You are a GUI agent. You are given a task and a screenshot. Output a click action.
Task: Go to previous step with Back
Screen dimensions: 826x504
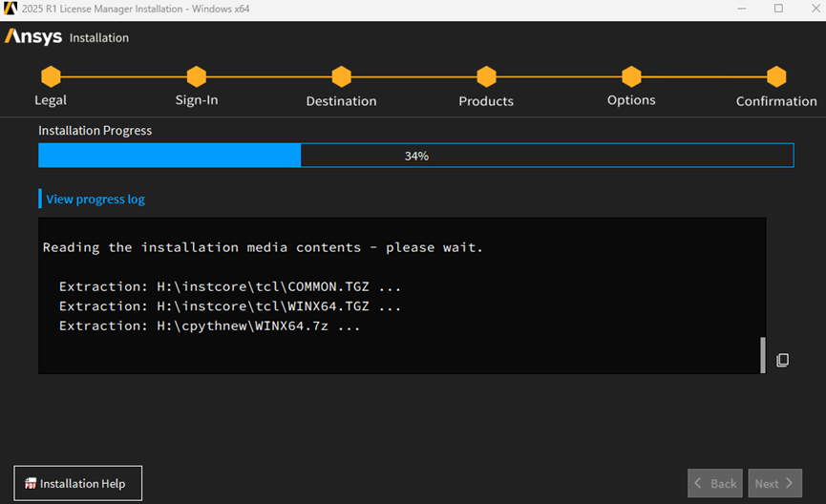(x=715, y=483)
